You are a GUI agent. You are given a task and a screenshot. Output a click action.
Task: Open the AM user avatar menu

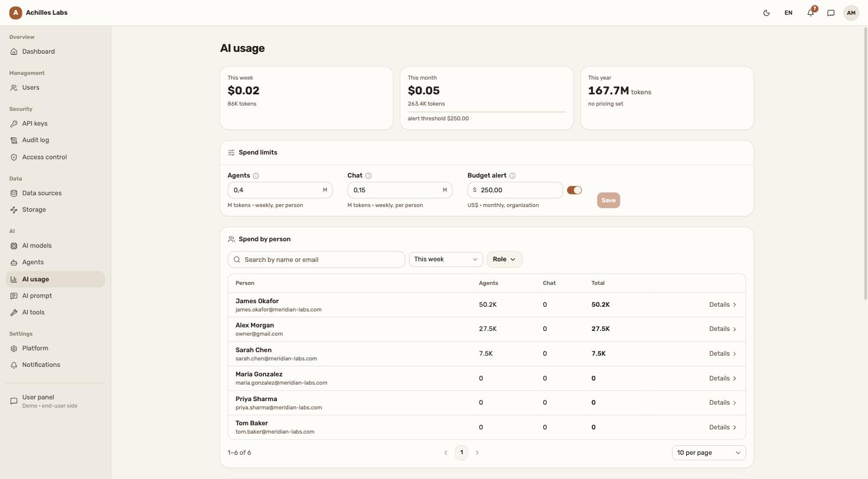coord(851,12)
